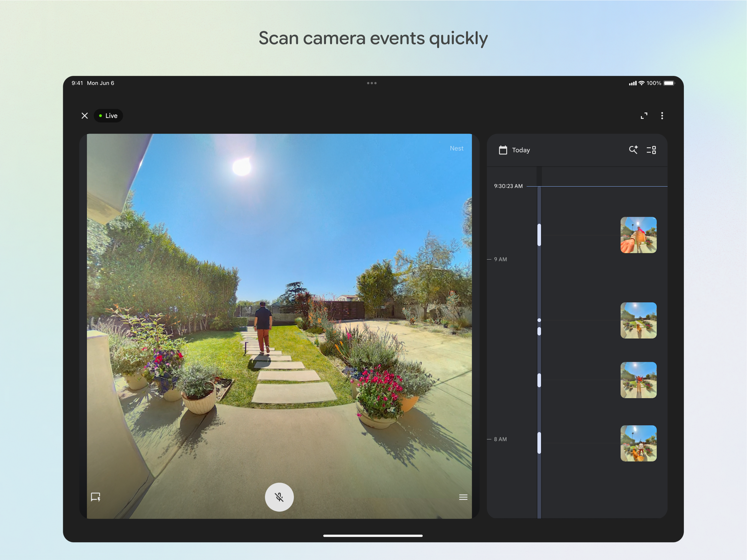This screenshot has height=560, width=747.
Task: Open quick responses message icon
Action: pos(96,497)
